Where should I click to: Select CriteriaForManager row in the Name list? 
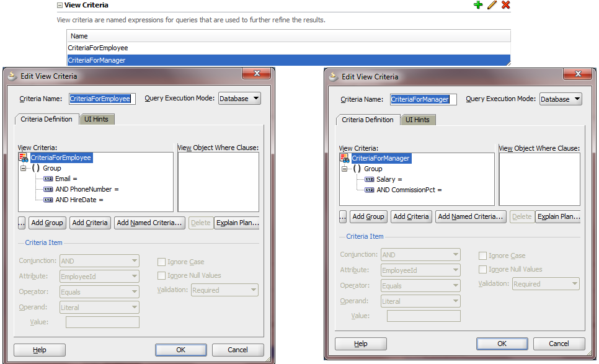288,60
